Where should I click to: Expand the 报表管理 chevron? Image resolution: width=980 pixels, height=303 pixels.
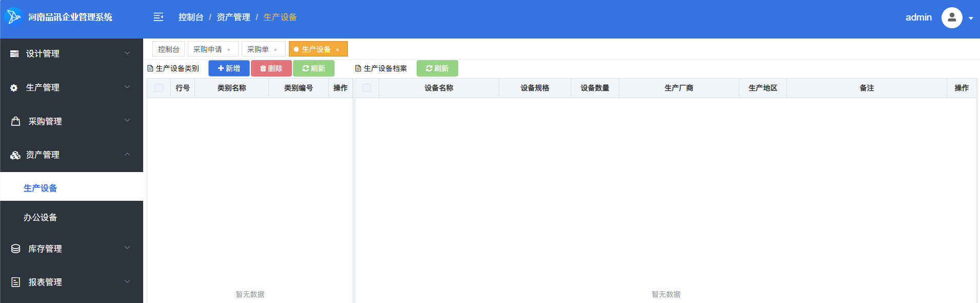(127, 281)
